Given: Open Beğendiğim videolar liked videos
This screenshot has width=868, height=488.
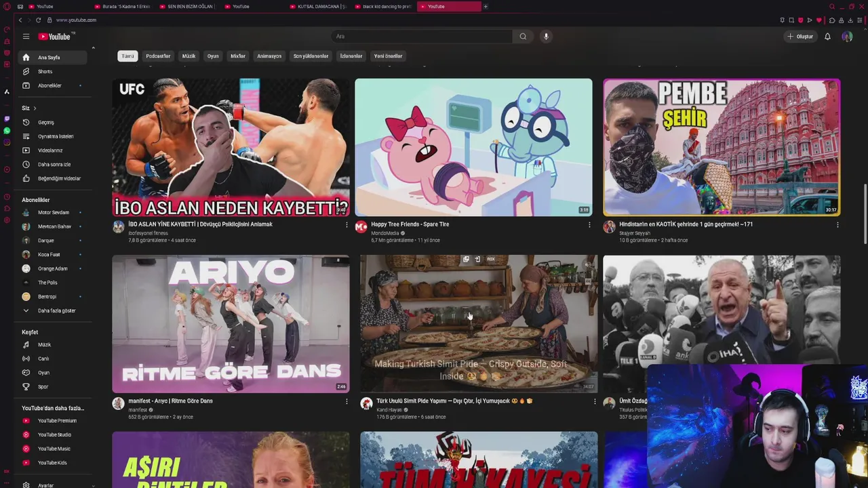Looking at the screenshot, I should pos(53,178).
